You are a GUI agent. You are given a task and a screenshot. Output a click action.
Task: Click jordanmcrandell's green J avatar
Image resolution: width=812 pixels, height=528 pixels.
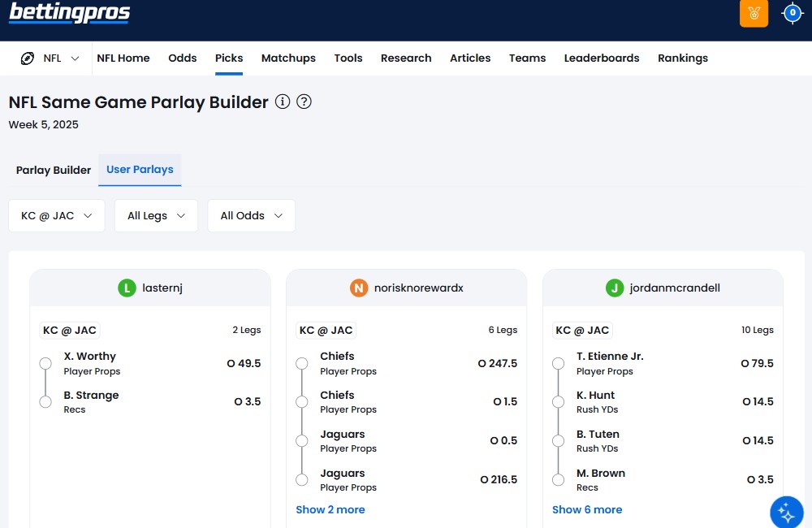[615, 288]
